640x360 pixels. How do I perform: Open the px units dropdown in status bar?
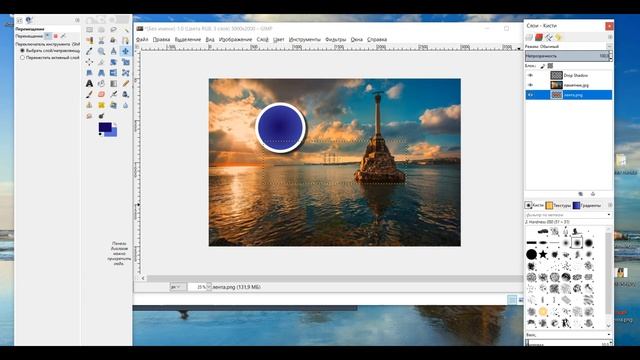tap(178, 287)
